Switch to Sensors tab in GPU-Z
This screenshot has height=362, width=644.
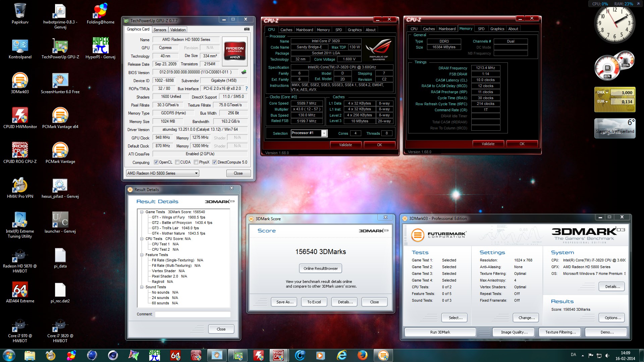coord(160,30)
